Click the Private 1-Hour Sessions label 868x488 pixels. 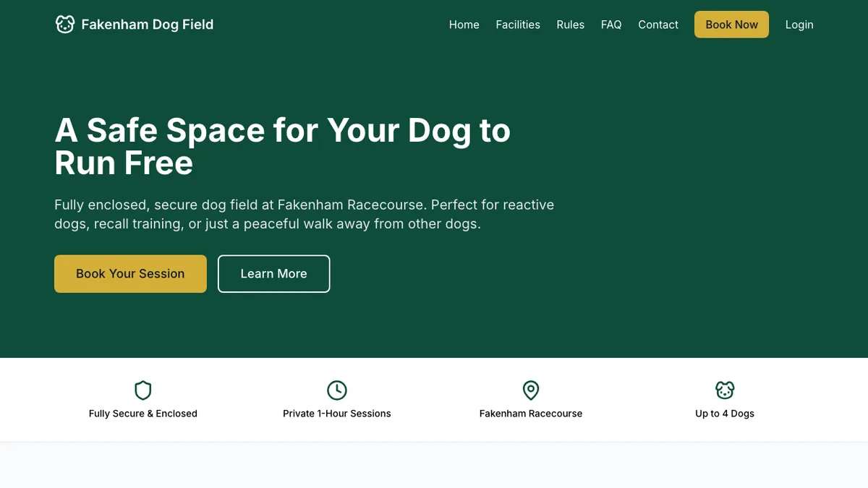(337, 414)
